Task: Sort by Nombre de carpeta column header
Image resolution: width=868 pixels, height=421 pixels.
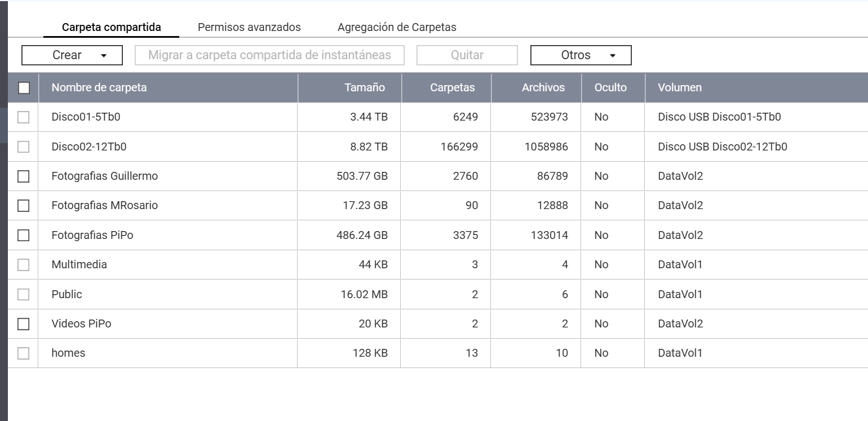Action: (x=99, y=87)
